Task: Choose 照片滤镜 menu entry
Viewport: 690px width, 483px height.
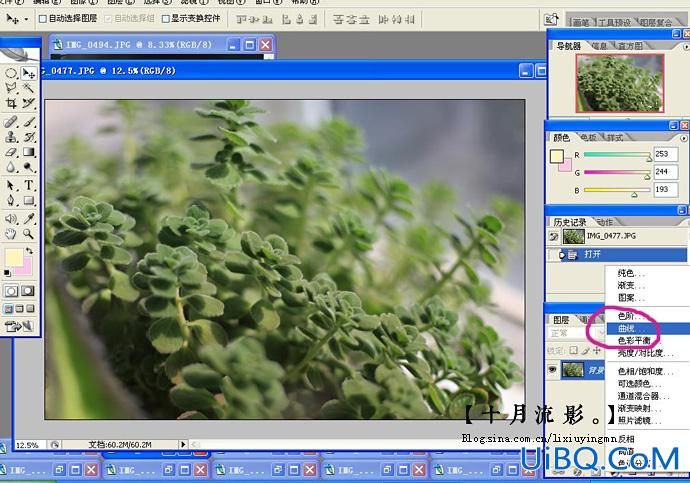Action: click(x=648, y=421)
